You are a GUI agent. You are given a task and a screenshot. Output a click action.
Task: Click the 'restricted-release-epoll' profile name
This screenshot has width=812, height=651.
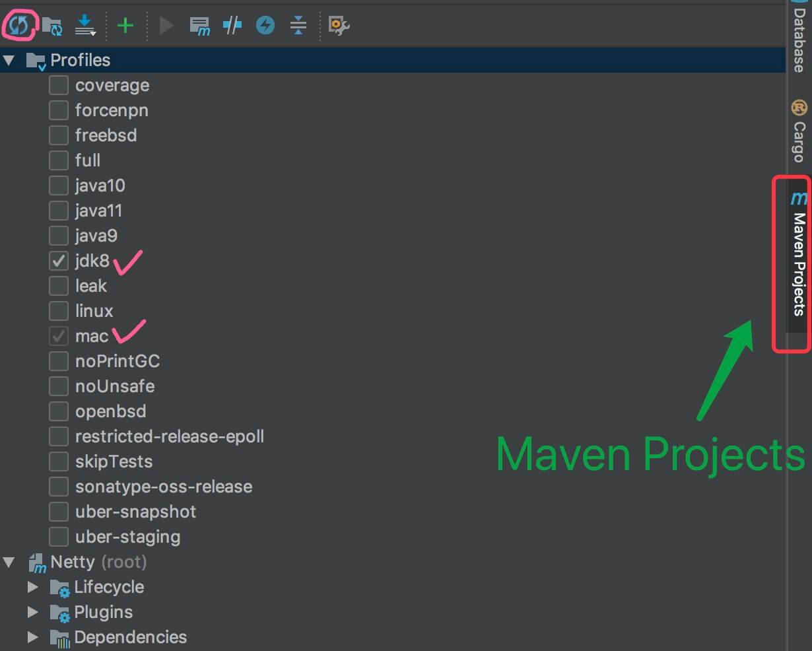pyautogui.click(x=170, y=436)
